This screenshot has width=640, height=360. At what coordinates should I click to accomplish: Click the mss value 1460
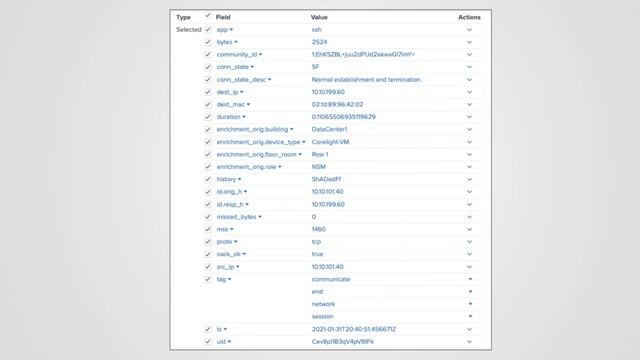(318, 229)
